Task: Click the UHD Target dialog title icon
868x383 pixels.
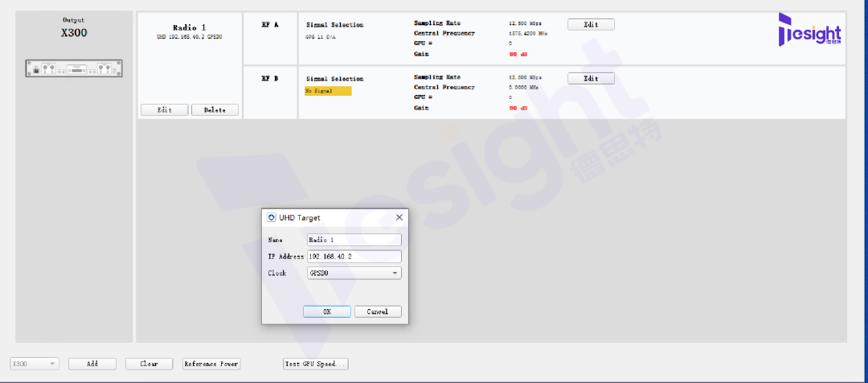Action: [272, 218]
